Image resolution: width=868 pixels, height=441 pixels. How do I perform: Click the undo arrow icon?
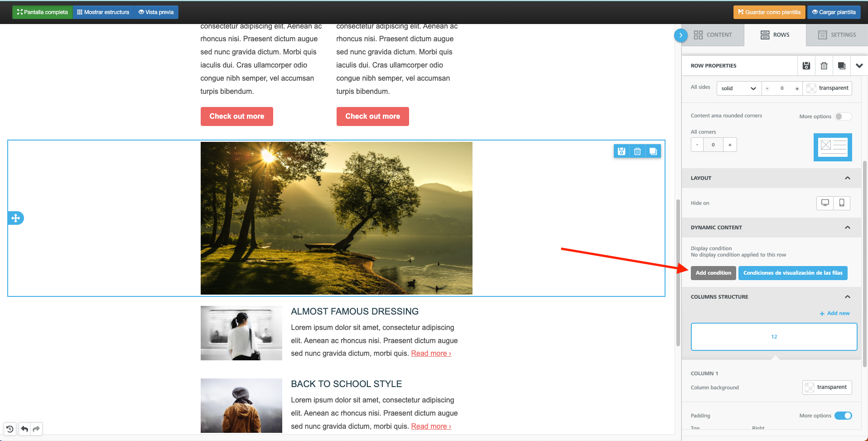coord(24,429)
